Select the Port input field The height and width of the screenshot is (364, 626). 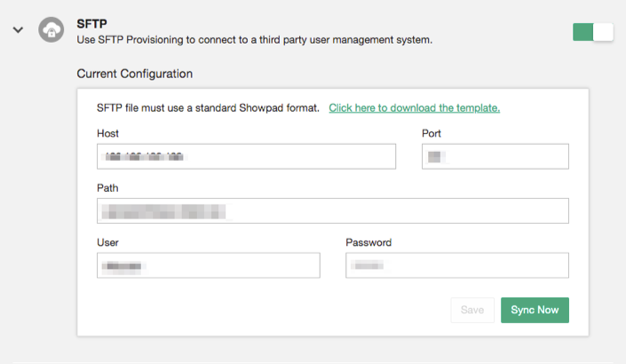pyautogui.click(x=495, y=156)
